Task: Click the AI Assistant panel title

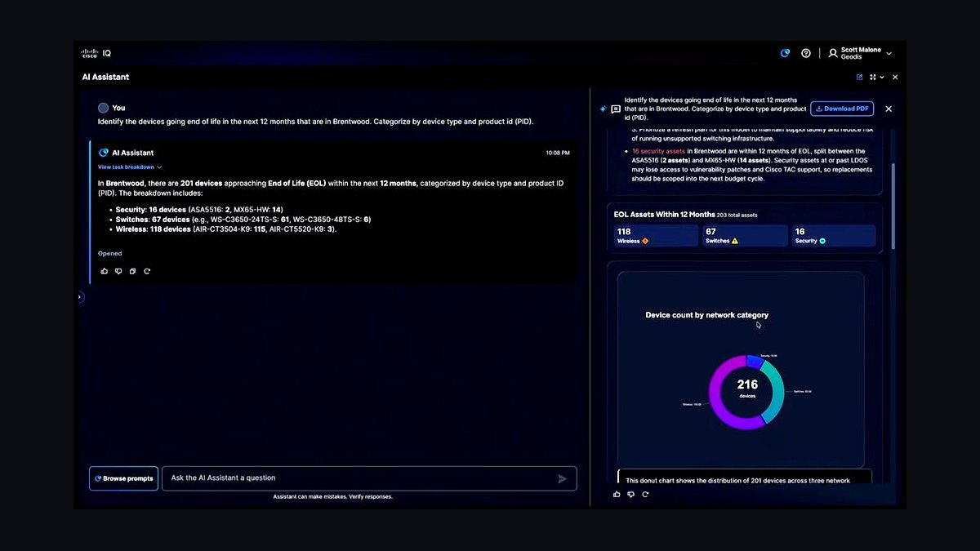Action: pos(105,77)
